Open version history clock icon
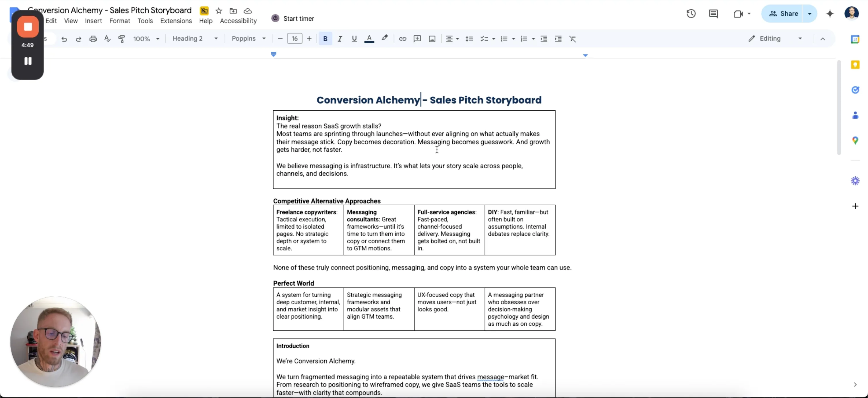Image resolution: width=868 pixels, height=398 pixels. tap(691, 13)
